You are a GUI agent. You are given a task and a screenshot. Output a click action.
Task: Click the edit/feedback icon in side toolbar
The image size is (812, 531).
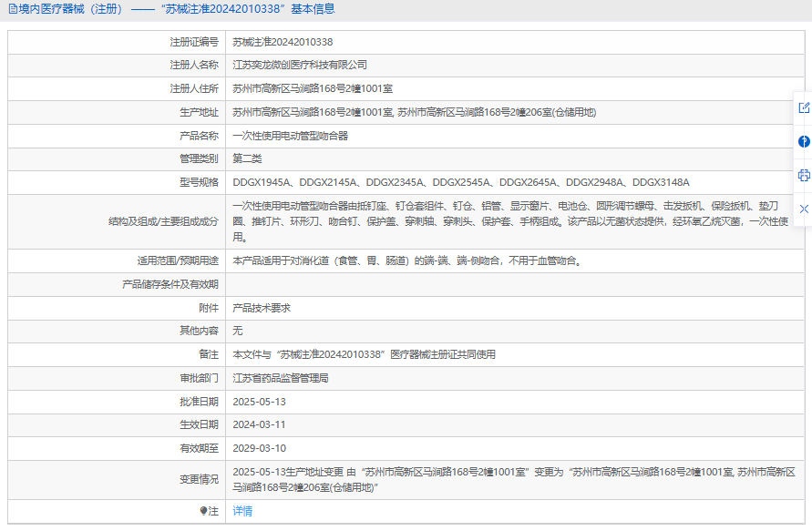coord(804,107)
